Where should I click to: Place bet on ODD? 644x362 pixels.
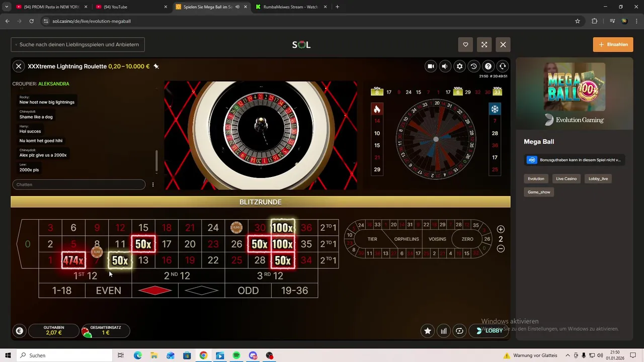[x=248, y=291]
